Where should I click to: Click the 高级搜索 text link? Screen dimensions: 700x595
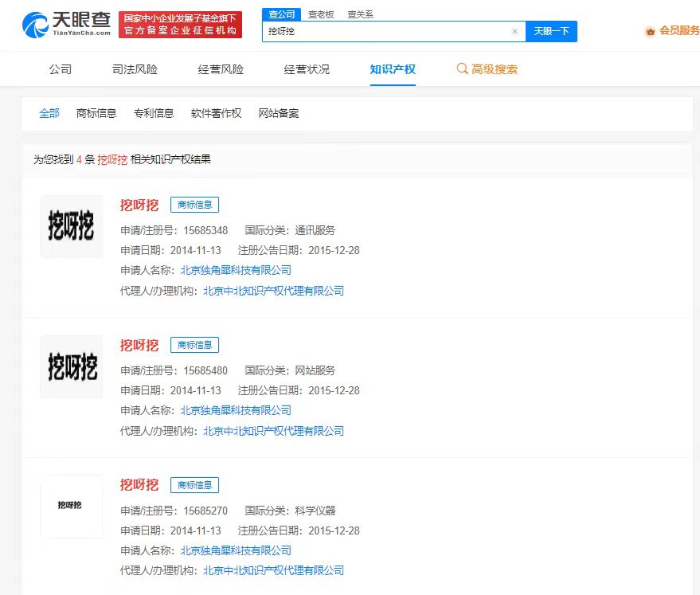[495, 69]
